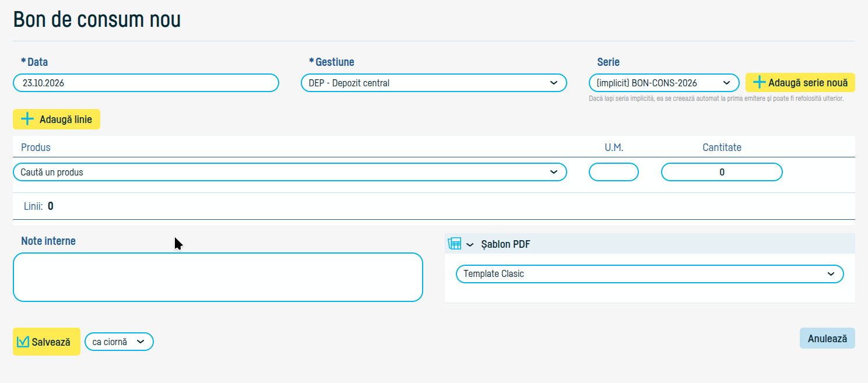Click the Anulează button
The image size is (868, 383).
[x=827, y=338]
